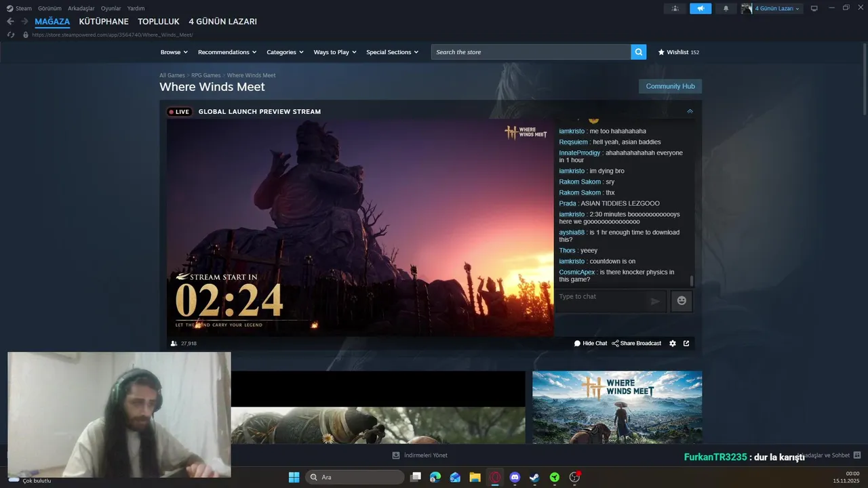Open the chat emoji picker

pyautogui.click(x=682, y=301)
